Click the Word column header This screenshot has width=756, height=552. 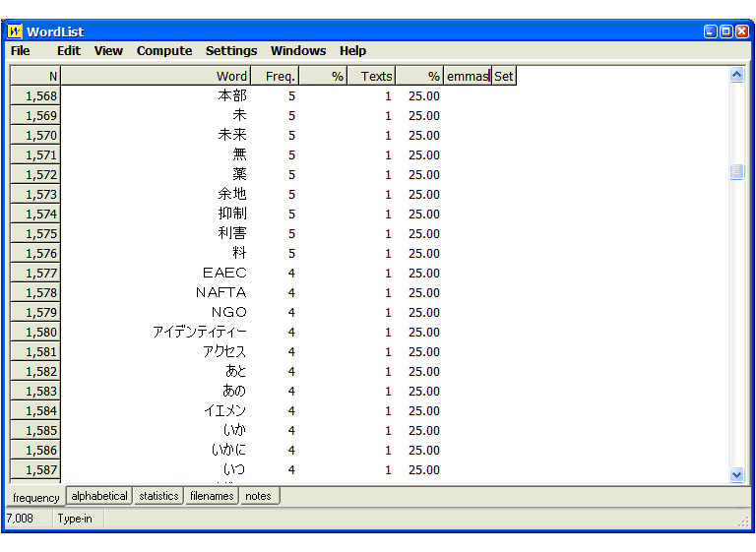click(x=156, y=76)
